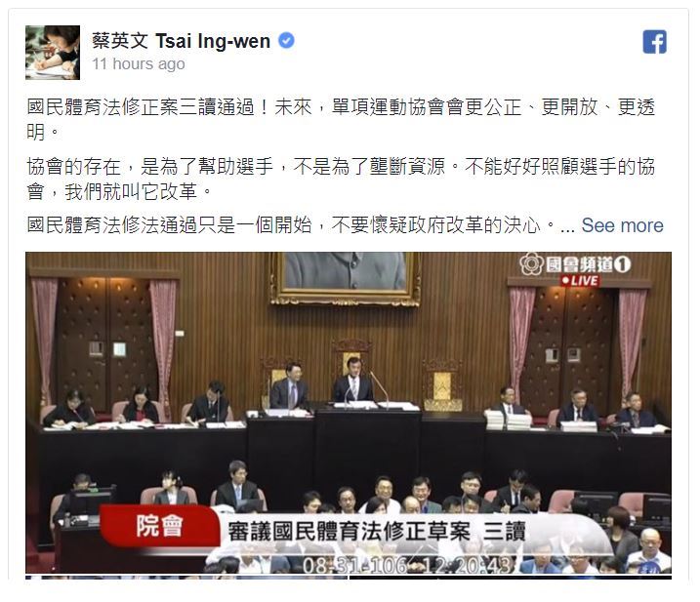Viewport: 700px width, 602px height.
Task: Click the left pink-curtained doorway
Action: 104,341
